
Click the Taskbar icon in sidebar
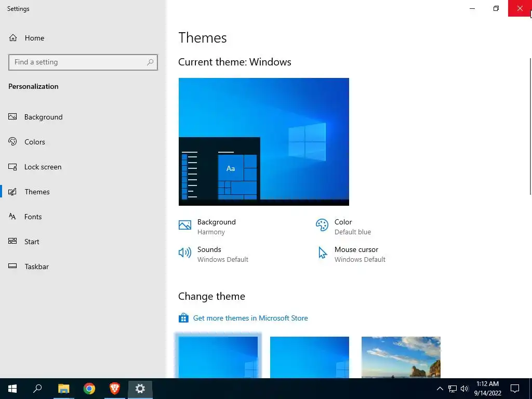point(12,266)
